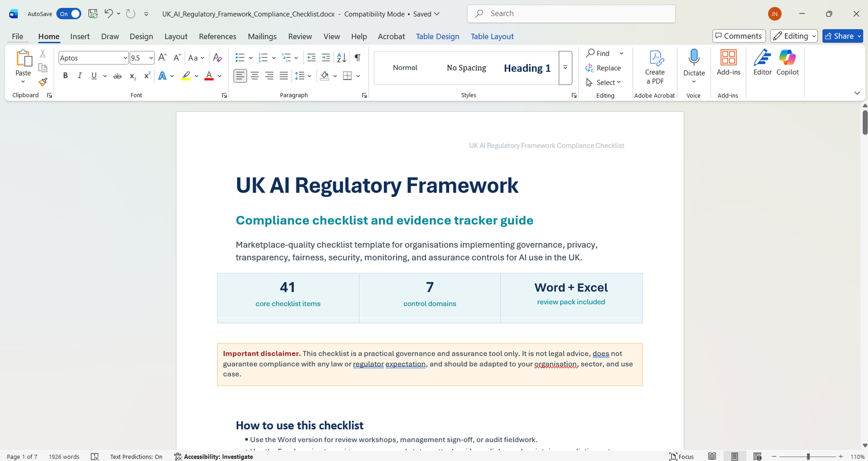This screenshot has height=461, width=868.
Task: Open the Aptos font name dropdown
Action: click(125, 58)
